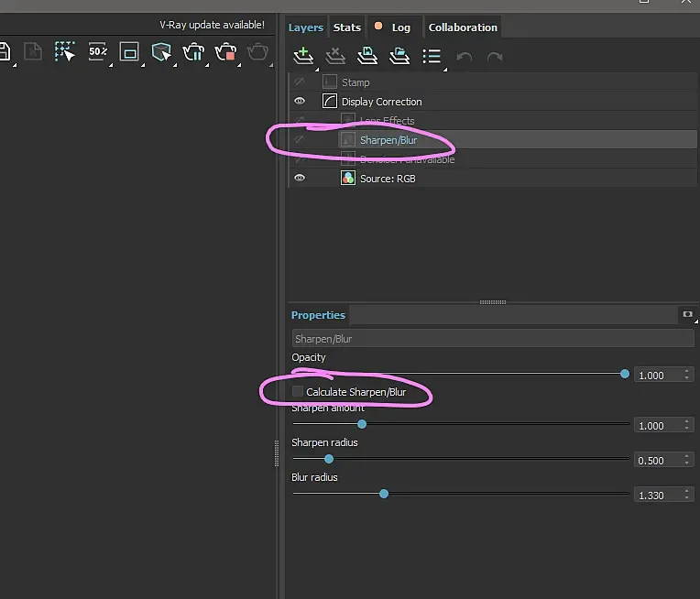Click the Stop Render teapot icon
This screenshot has height=599, width=700.
click(226, 52)
